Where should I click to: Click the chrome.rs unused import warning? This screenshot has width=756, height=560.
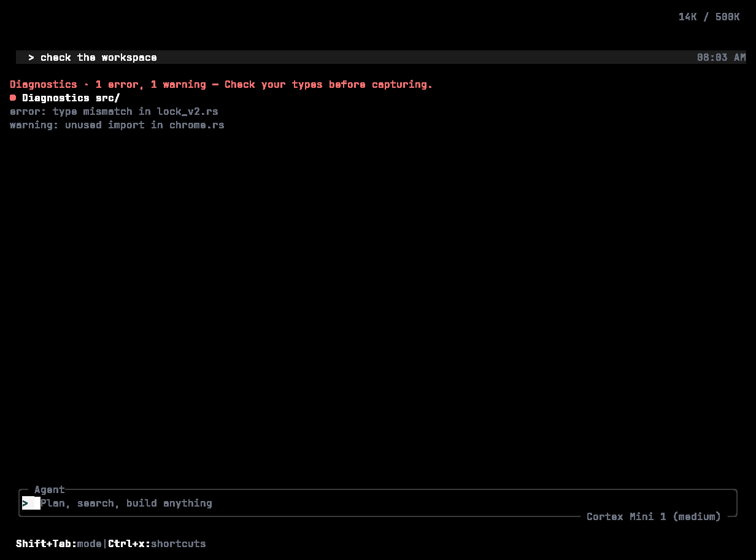(117, 125)
